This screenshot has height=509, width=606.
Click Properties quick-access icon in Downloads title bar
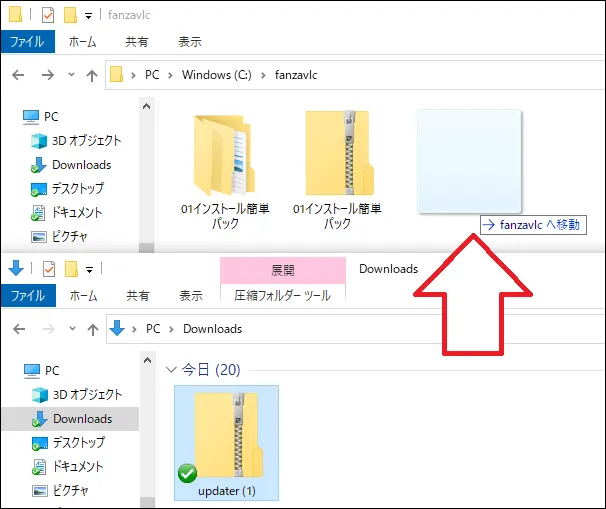(49, 269)
